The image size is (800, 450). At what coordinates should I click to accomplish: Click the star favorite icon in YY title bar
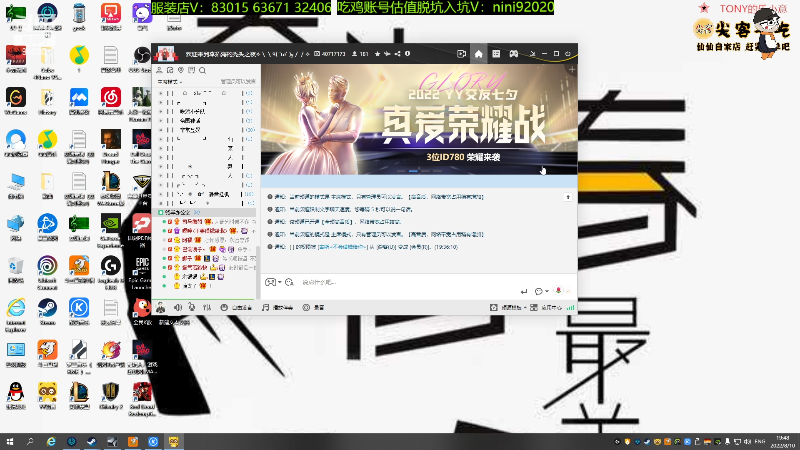tap(378, 54)
